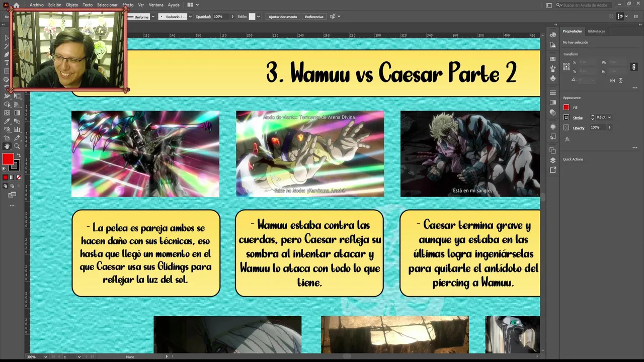Select the Blend tool

pyautogui.click(x=17, y=121)
